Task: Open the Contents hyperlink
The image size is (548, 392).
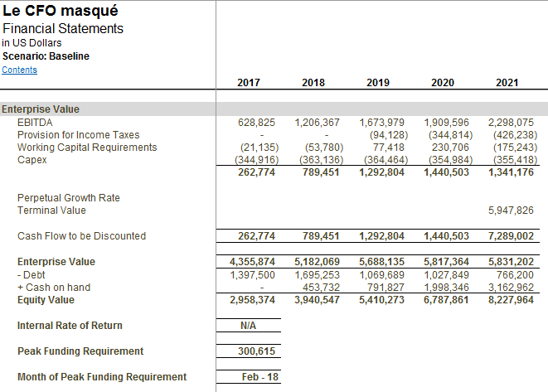Action: coord(19,70)
